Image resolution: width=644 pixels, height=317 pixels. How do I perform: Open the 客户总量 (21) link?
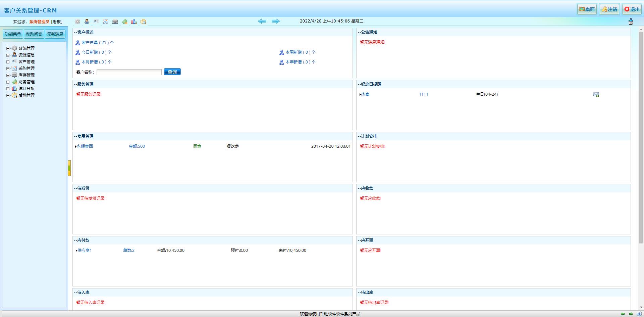coord(98,43)
